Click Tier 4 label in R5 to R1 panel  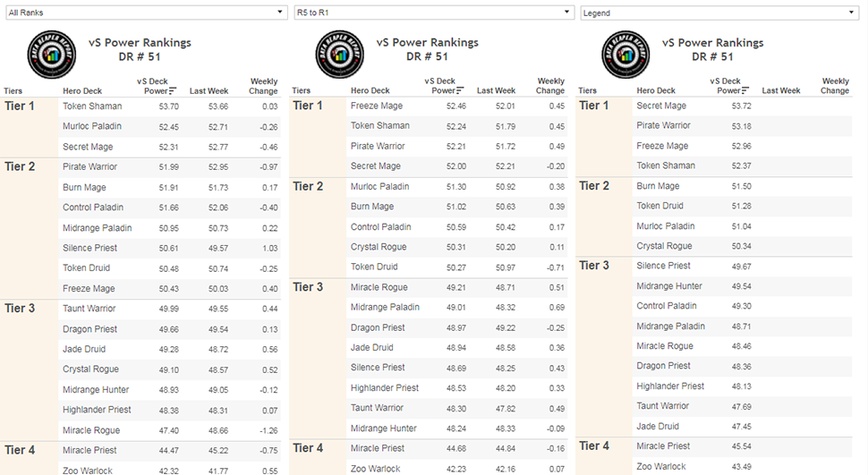click(x=308, y=448)
